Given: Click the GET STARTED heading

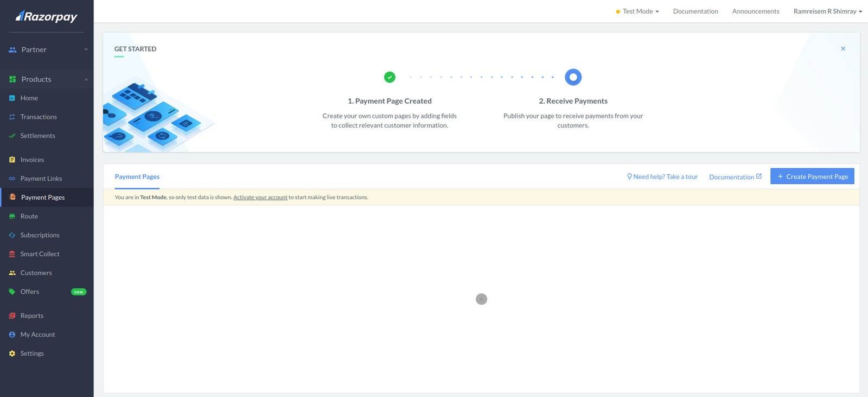Looking at the screenshot, I should click(135, 49).
